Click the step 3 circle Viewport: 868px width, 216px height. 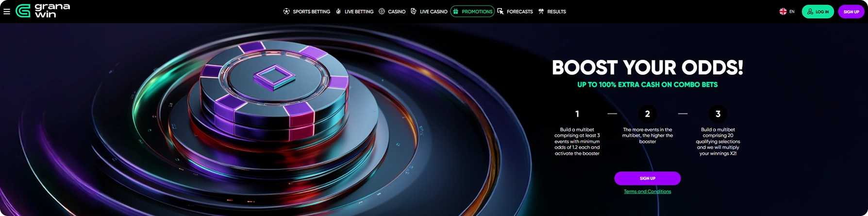point(718,114)
